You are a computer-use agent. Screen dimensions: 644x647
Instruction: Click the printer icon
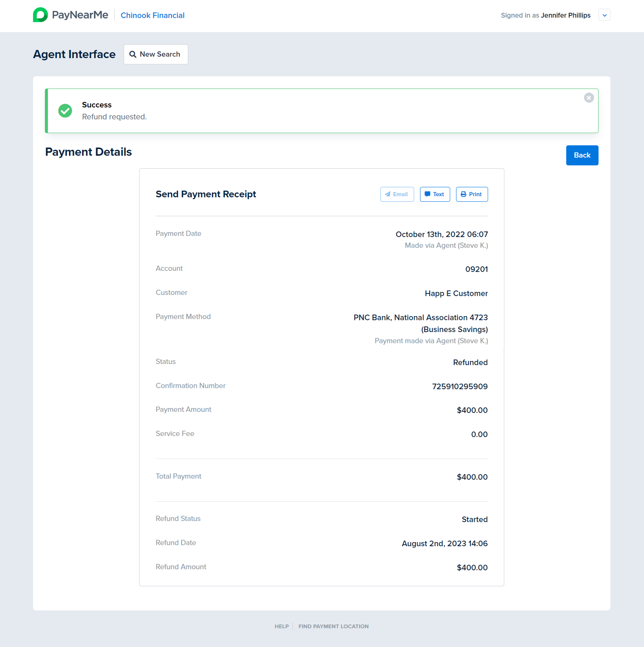[463, 194]
